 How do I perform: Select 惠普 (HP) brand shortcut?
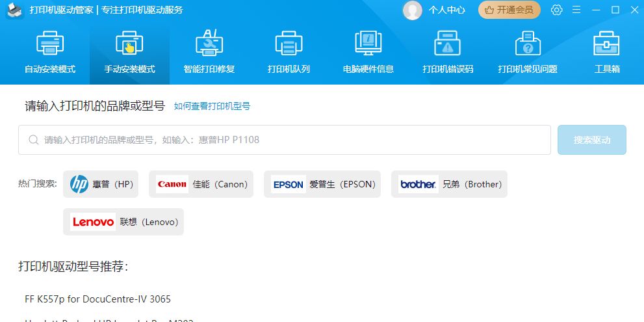pyautogui.click(x=101, y=184)
